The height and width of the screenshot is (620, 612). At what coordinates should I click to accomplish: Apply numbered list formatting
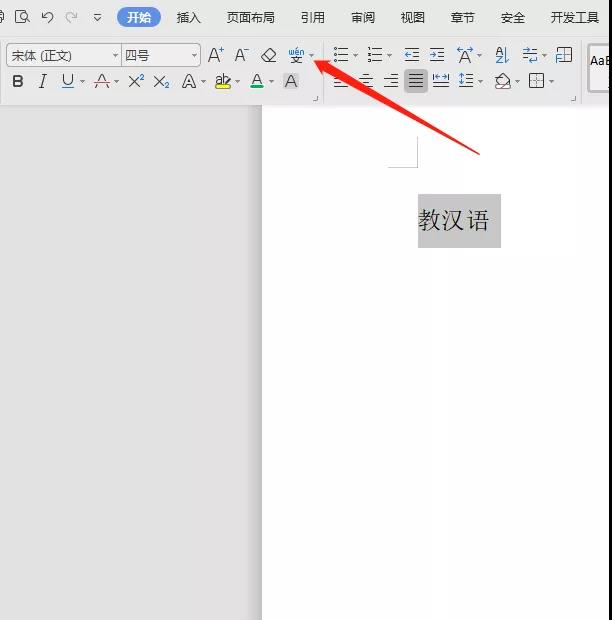pyautogui.click(x=375, y=55)
